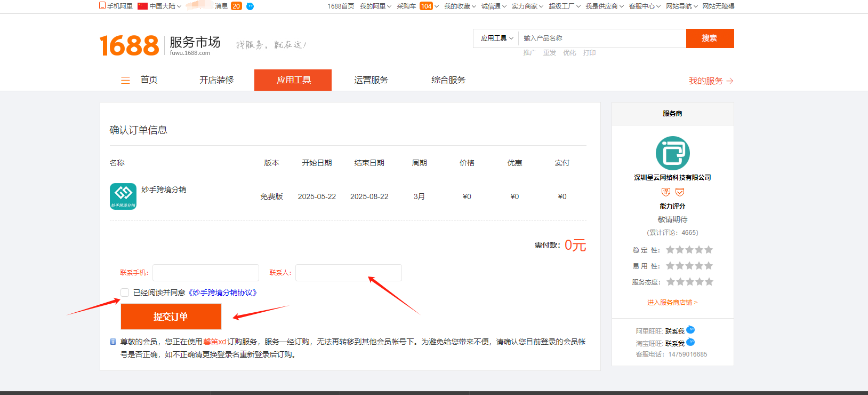Viewport: 868px width, 395px height.
Task: Open the 运营服务 nav tab
Action: click(x=371, y=80)
